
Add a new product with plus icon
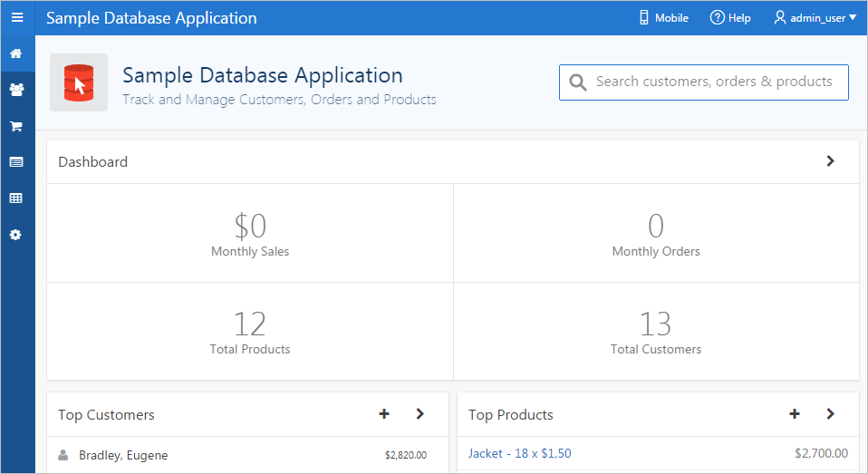coord(795,414)
